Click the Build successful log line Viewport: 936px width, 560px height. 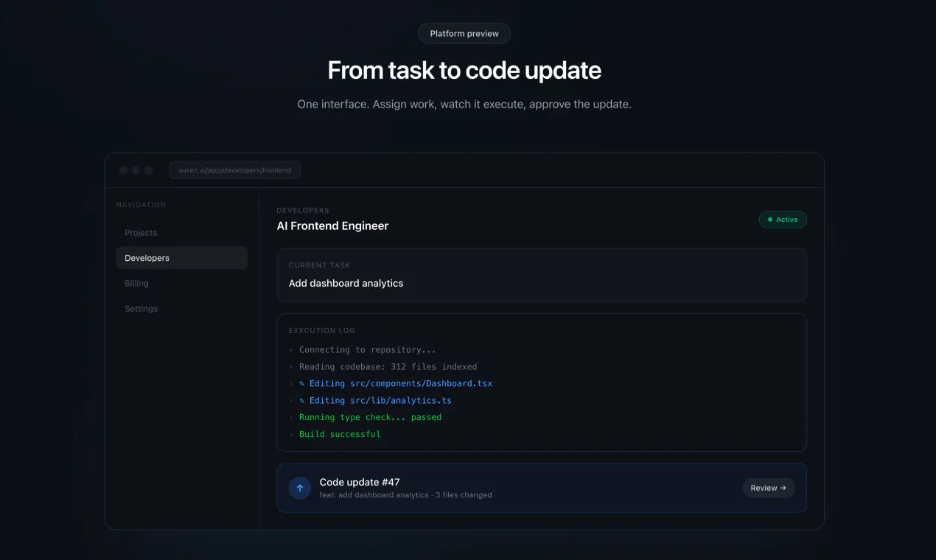[x=340, y=434]
